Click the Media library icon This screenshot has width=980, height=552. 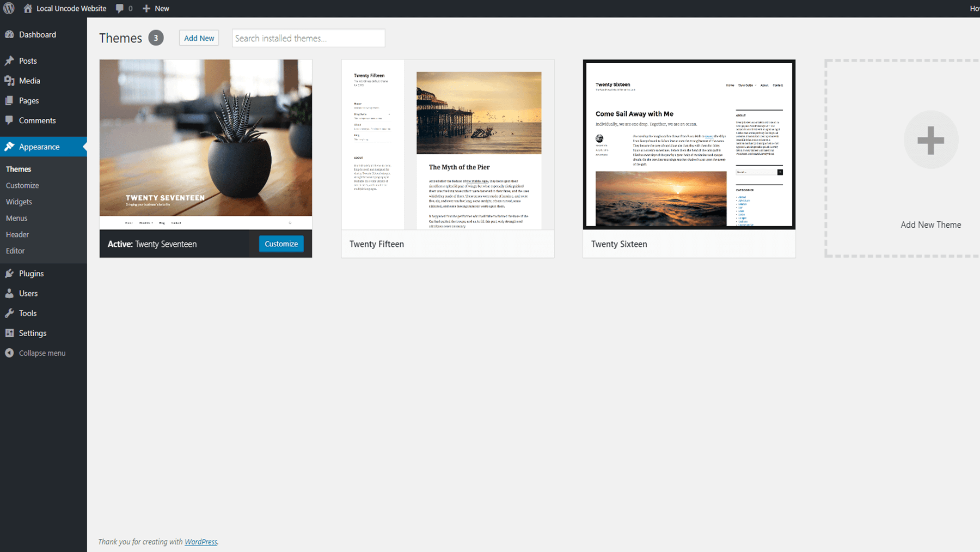(9, 81)
